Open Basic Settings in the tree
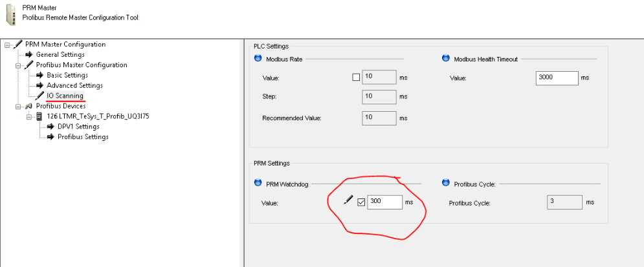644x267 pixels. coord(67,75)
